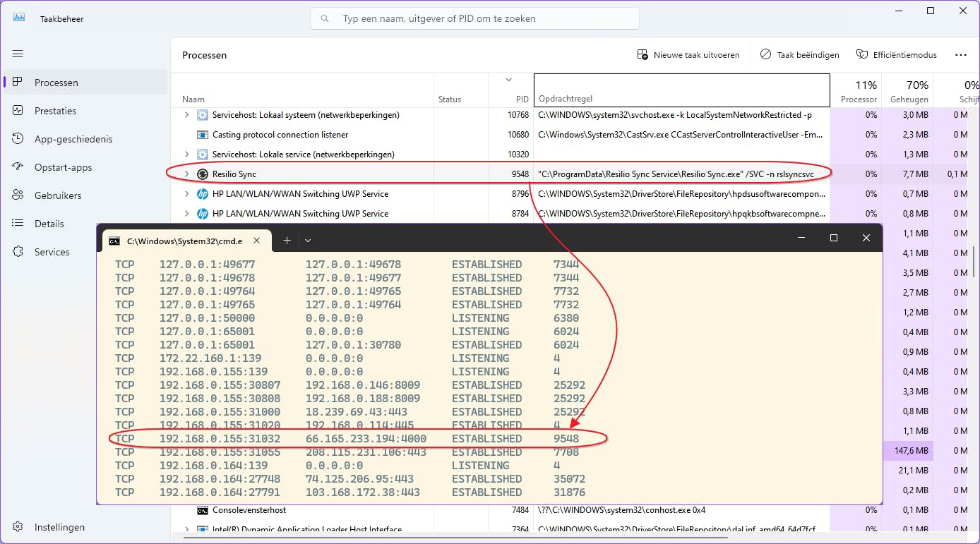Expand Servicehost: Lokaal systeem row
The height and width of the screenshot is (544, 980).
pos(186,115)
